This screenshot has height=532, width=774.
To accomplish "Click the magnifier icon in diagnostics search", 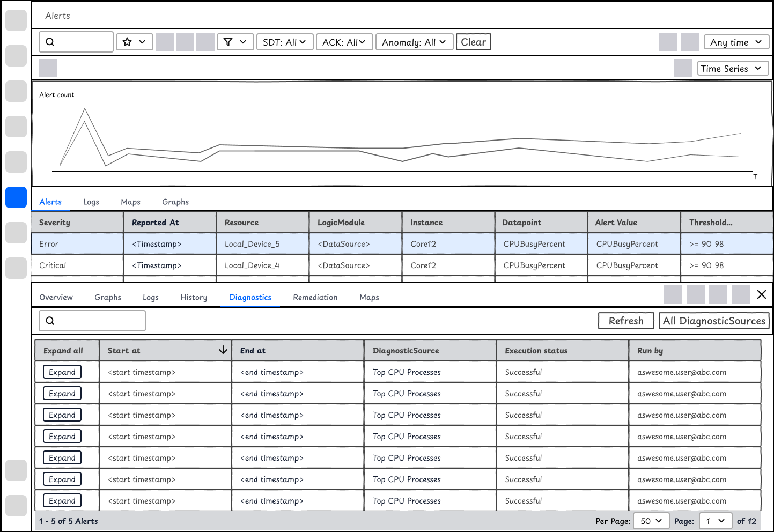I will click(x=50, y=321).
